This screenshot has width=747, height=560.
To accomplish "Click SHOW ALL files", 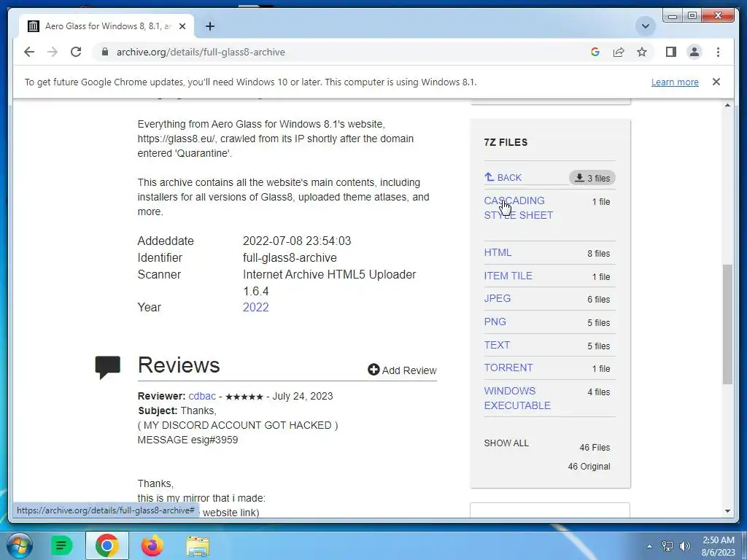I will [x=506, y=443].
